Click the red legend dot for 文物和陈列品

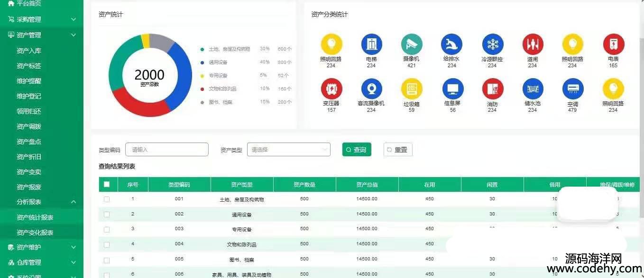[202, 89]
